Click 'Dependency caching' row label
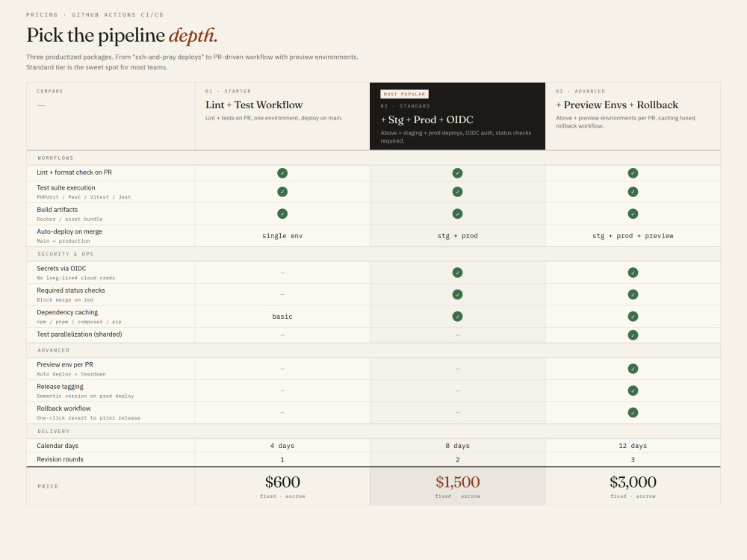The height and width of the screenshot is (560, 747). coord(67,312)
